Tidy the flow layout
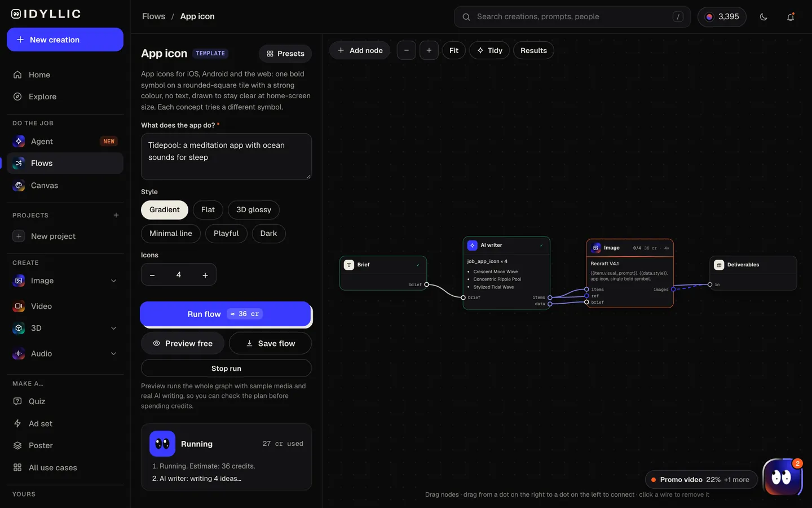 click(x=489, y=50)
